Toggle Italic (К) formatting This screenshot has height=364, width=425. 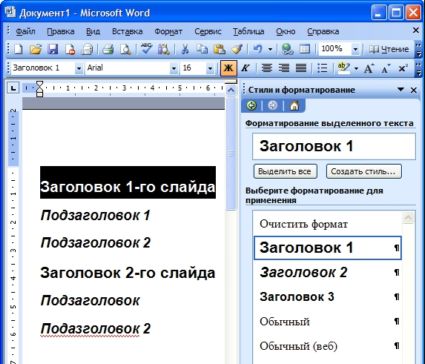245,68
